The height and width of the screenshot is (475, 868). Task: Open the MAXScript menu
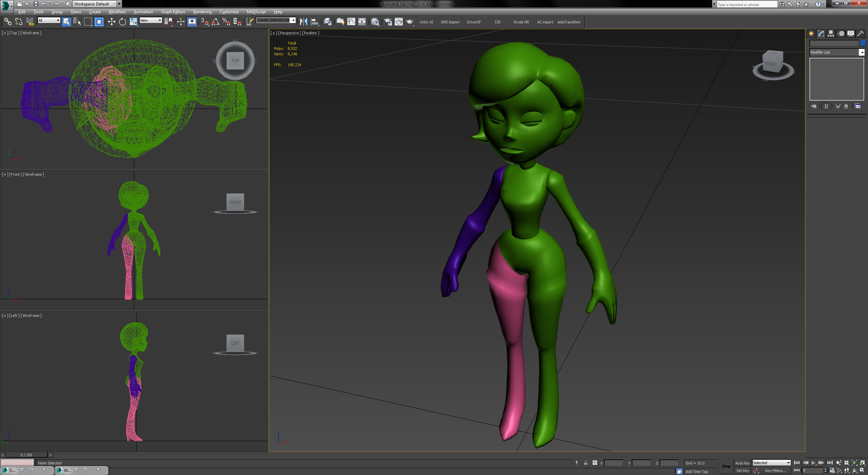256,12
